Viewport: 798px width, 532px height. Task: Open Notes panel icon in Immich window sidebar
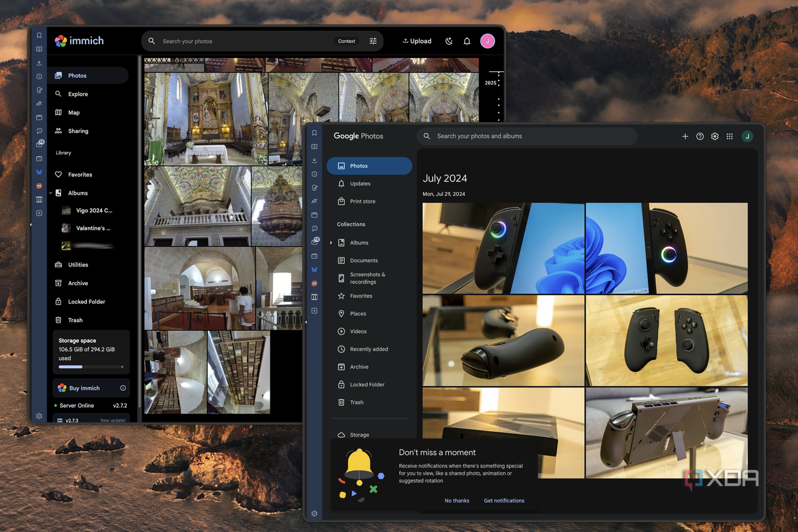(x=39, y=90)
